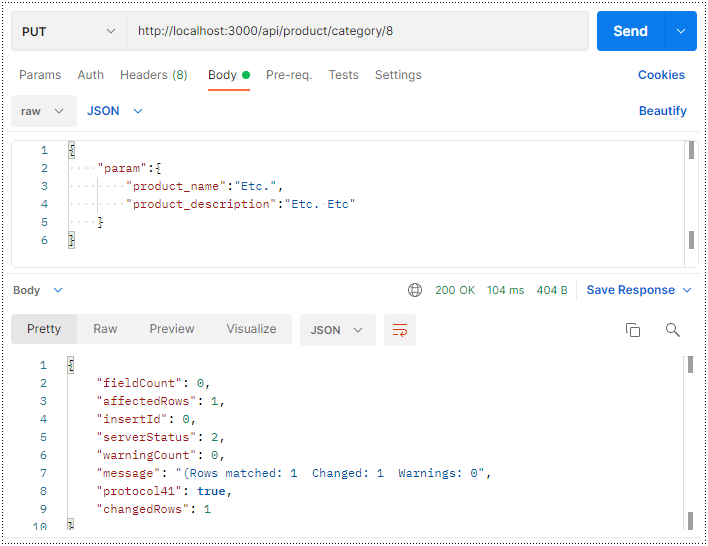Select the request Body tab
The image size is (708, 546).
click(x=228, y=75)
